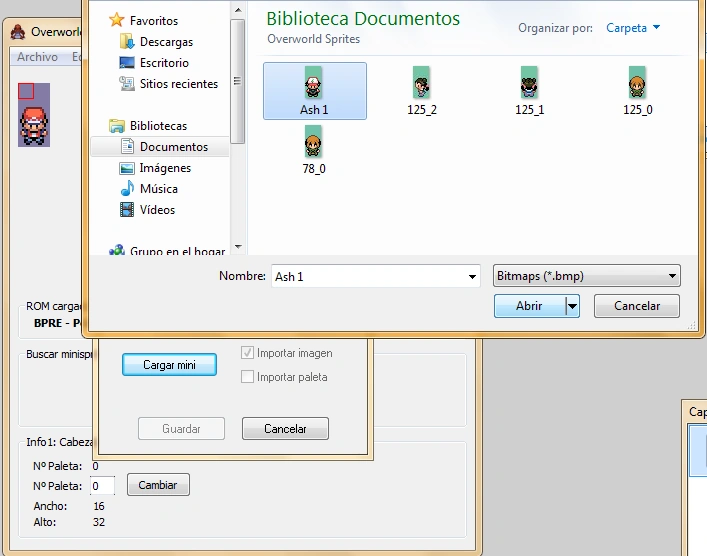Select the 125_2 sprite file

tap(422, 91)
